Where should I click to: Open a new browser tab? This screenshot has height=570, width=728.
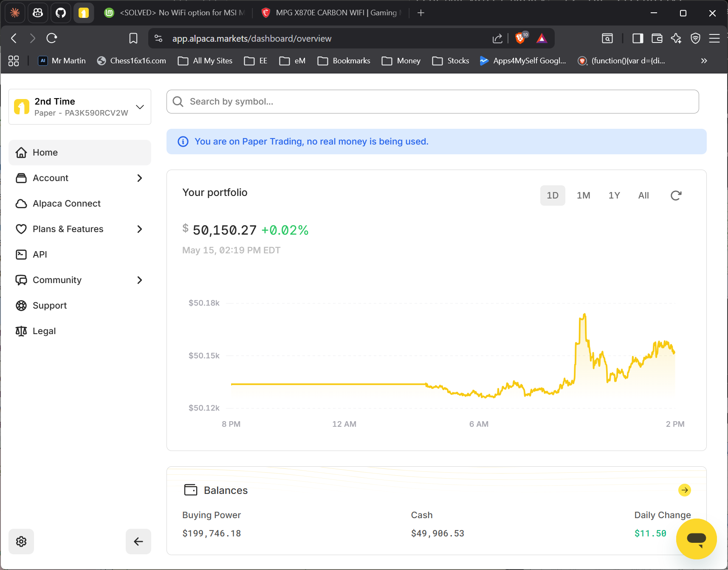[x=421, y=13]
